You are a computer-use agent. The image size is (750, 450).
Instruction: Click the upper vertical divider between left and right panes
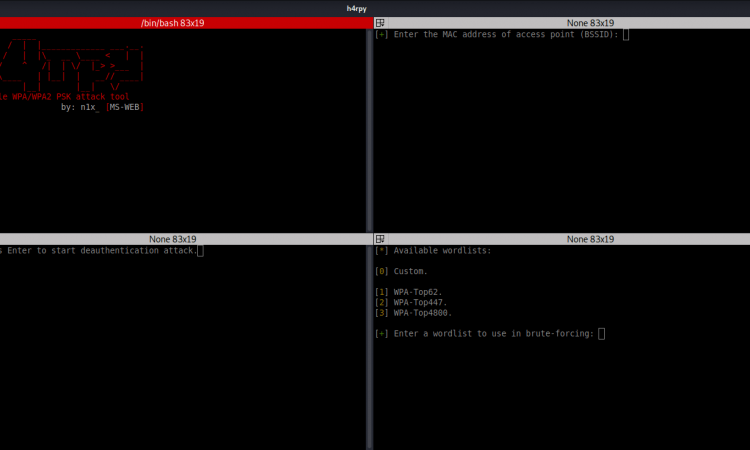click(x=369, y=131)
